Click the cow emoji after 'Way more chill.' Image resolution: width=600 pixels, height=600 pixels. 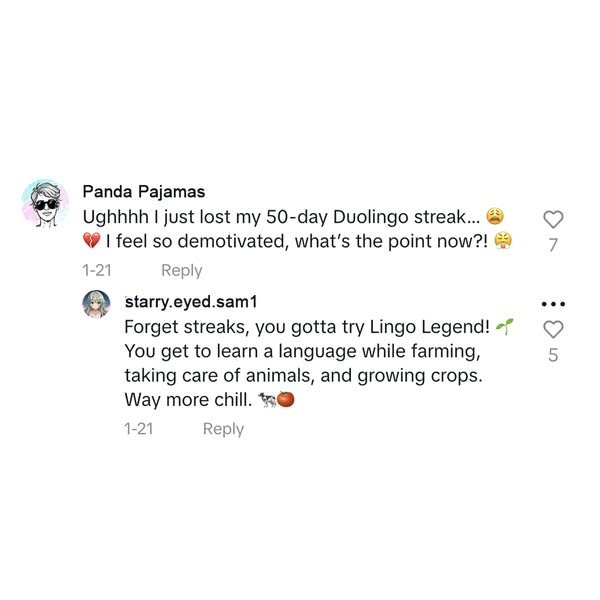point(266,400)
